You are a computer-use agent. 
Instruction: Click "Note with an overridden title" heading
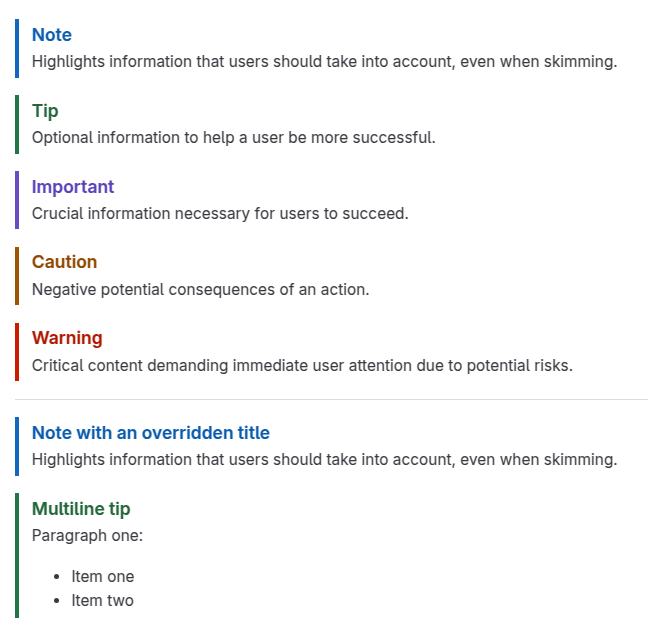coord(151,433)
